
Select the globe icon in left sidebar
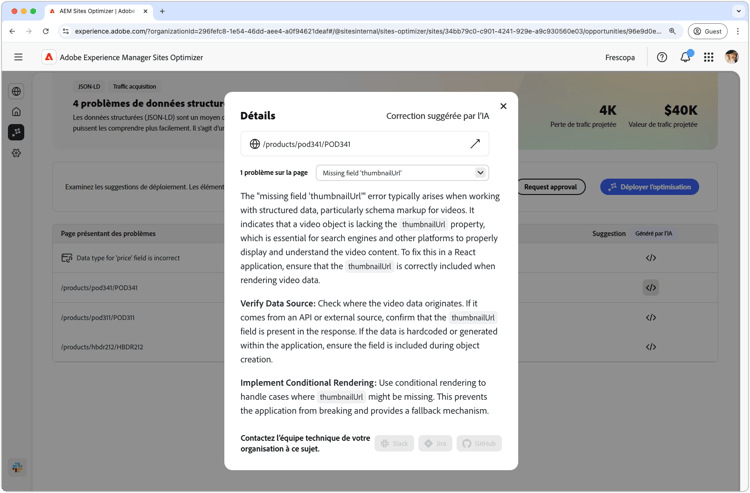click(16, 91)
